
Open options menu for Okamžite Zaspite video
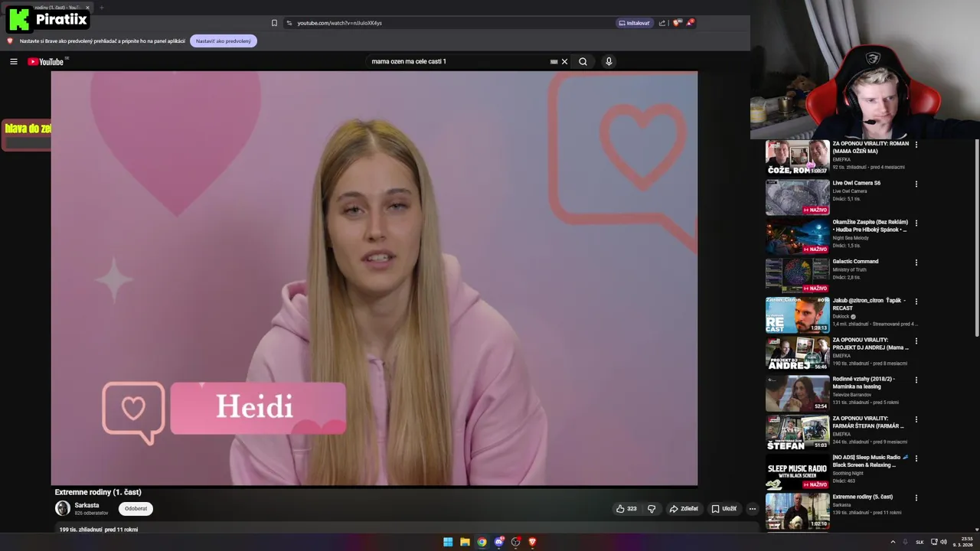point(916,223)
